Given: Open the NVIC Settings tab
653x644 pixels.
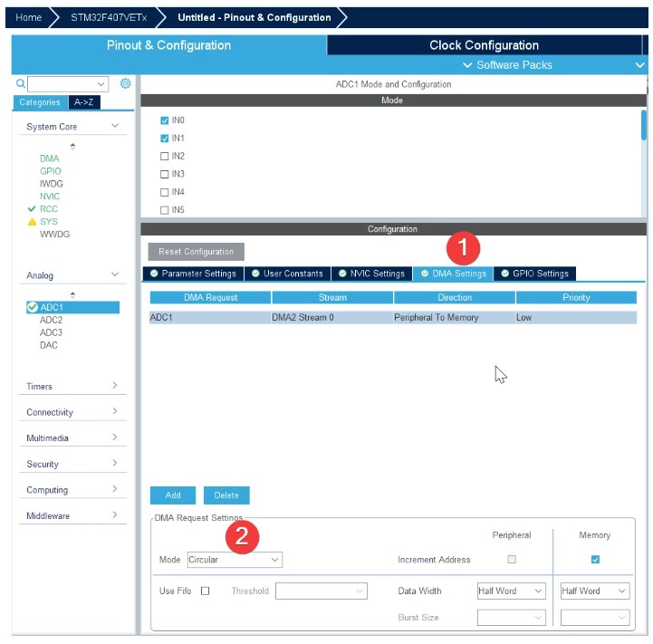Looking at the screenshot, I should [371, 274].
